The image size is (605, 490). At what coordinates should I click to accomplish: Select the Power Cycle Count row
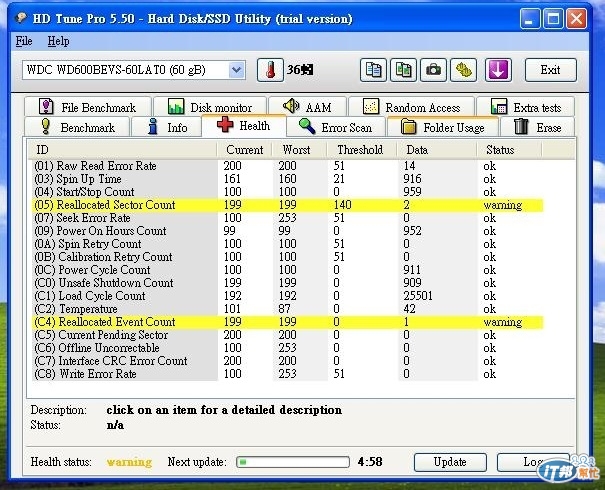point(287,270)
